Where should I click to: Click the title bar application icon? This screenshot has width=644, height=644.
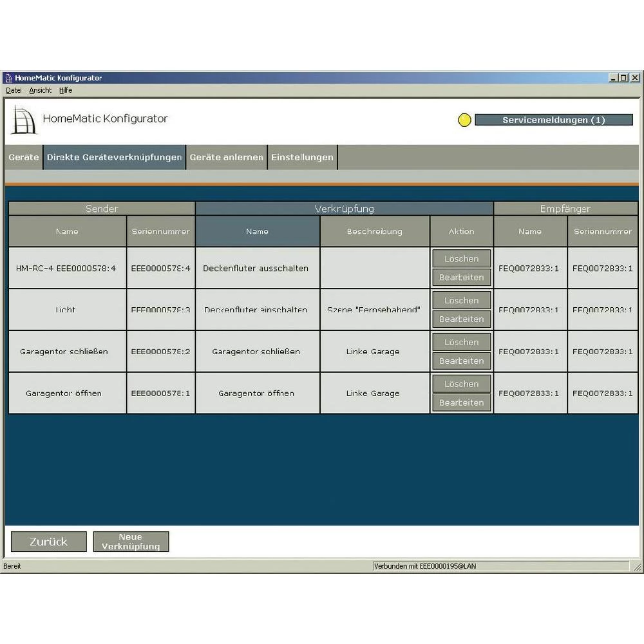[8, 78]
